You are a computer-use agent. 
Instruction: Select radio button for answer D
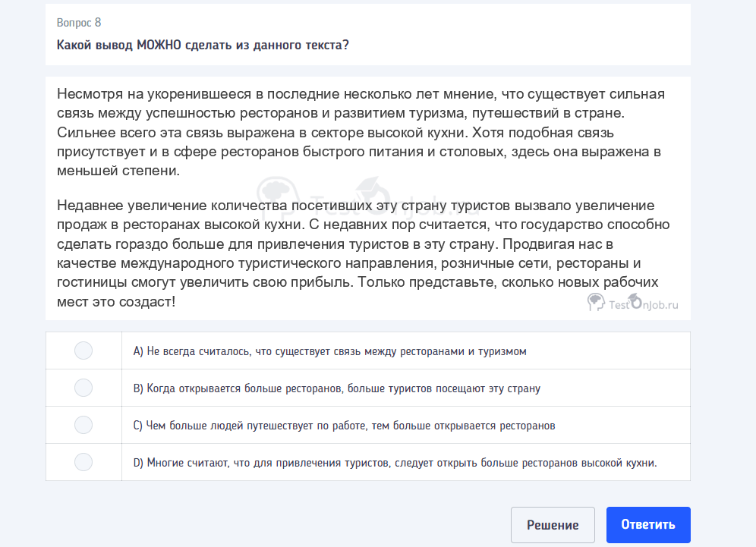click(83, 462)
